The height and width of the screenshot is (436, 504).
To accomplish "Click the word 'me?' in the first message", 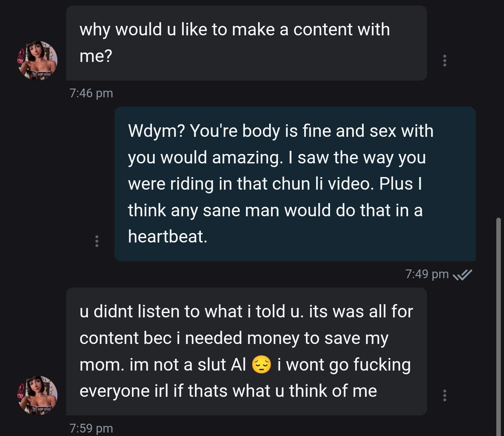I will tap(96, 56).
